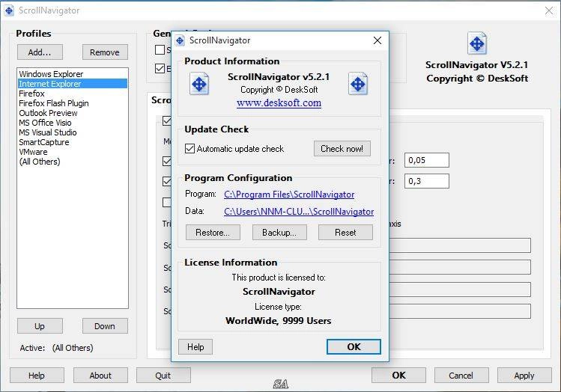The width and height of the screenshot is (561, 392).
Task: Select VMware profile
Action: [x=72, y=152]
